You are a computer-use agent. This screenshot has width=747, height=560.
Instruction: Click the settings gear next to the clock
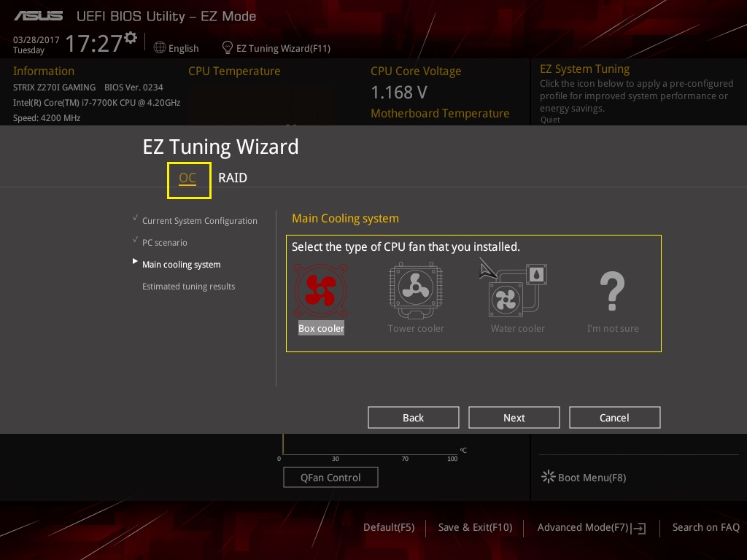coord(131,37)
